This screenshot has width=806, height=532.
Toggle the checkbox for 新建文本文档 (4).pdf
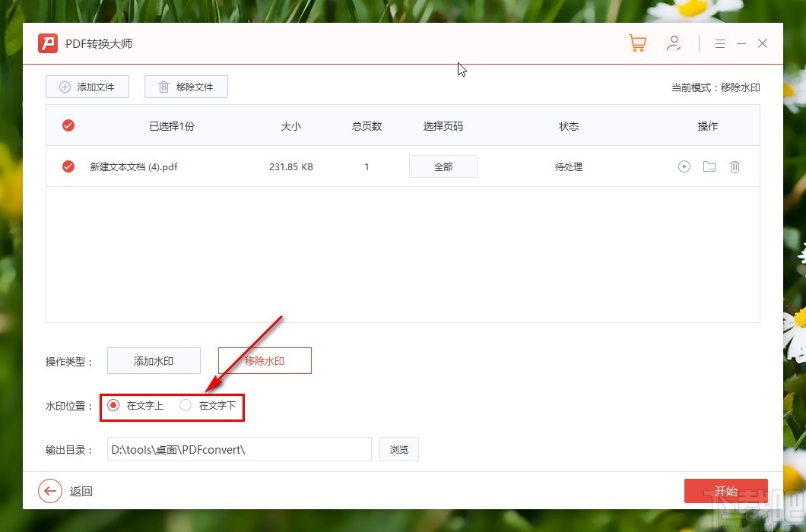68,166
